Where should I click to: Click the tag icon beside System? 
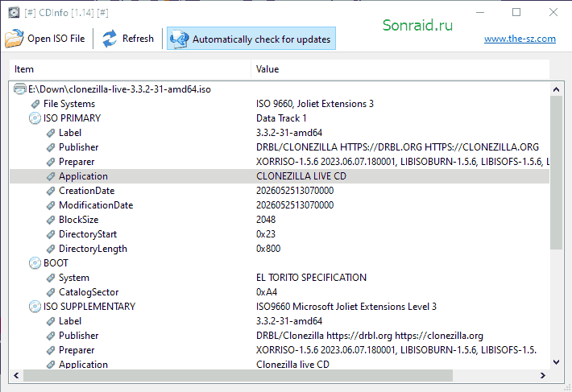point(51,278)
